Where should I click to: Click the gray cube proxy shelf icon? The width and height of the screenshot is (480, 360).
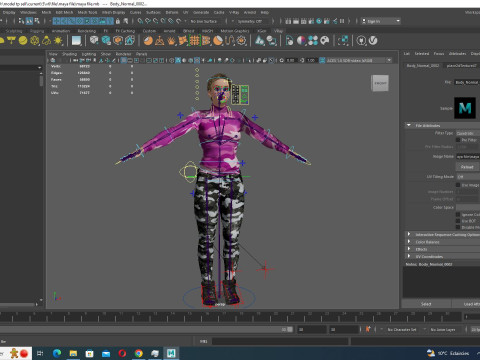(x=94, y=41)
